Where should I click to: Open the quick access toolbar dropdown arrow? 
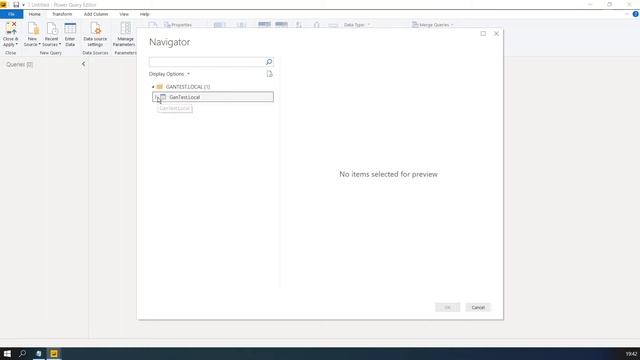(23, 5)
